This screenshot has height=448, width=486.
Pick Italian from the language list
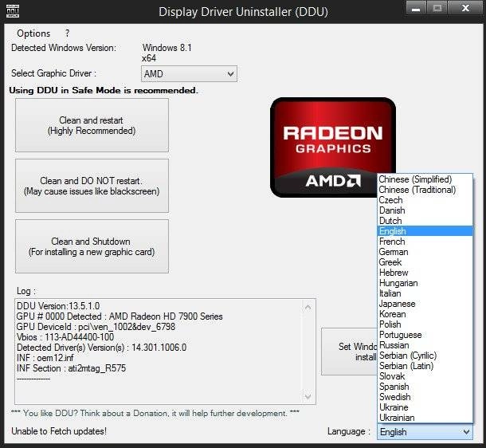point(425,293)
